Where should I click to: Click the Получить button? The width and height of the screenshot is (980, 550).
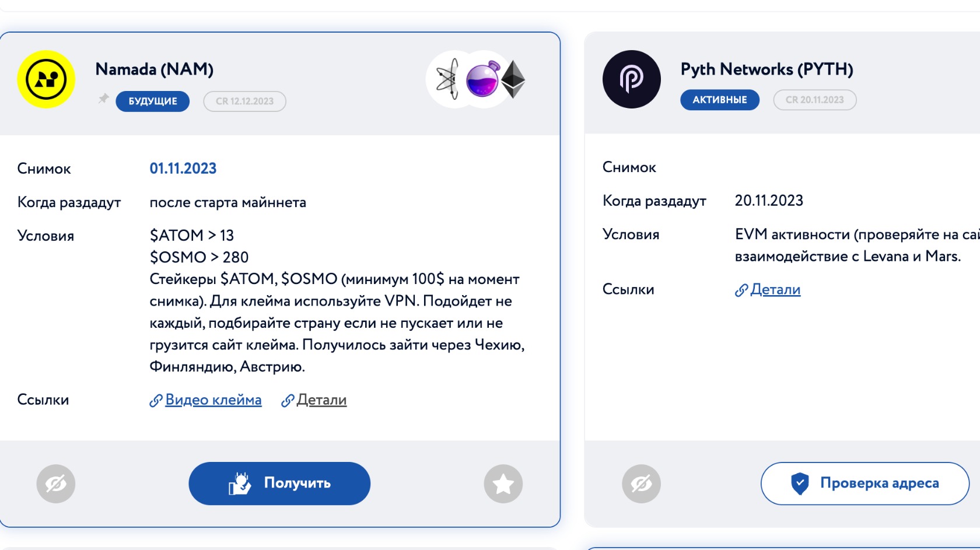[279, 484]
